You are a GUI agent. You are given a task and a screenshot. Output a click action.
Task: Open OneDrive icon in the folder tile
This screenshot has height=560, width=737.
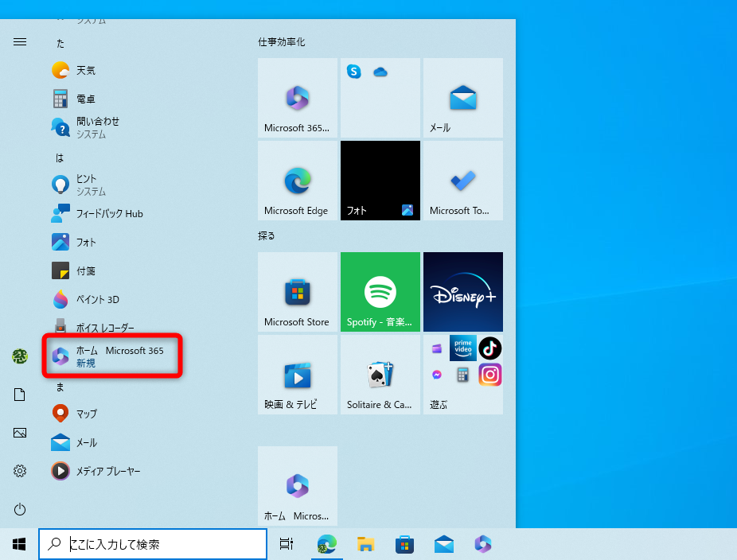click(380, 72)
